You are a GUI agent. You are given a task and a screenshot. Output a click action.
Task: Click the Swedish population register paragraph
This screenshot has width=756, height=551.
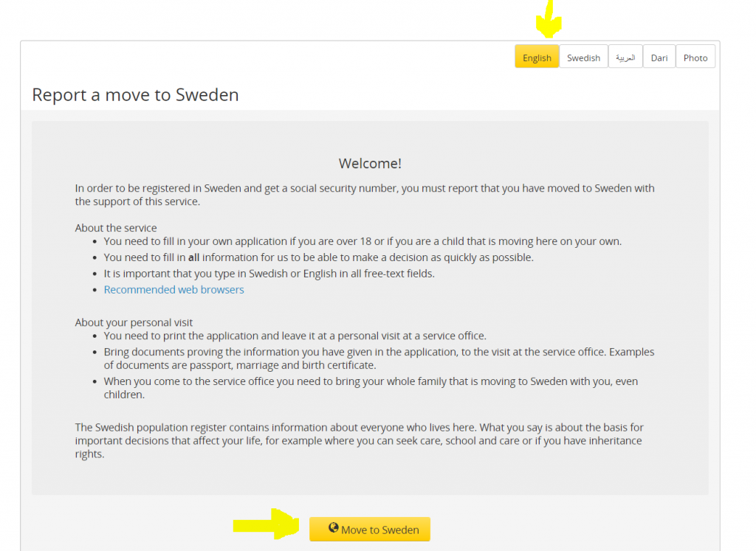point(360,440)
